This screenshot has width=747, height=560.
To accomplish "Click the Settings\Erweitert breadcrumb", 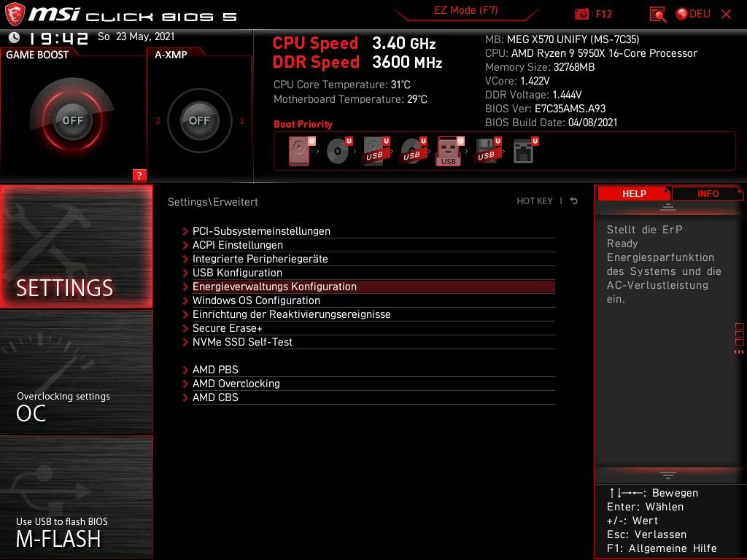I will [x=212, y=202].
